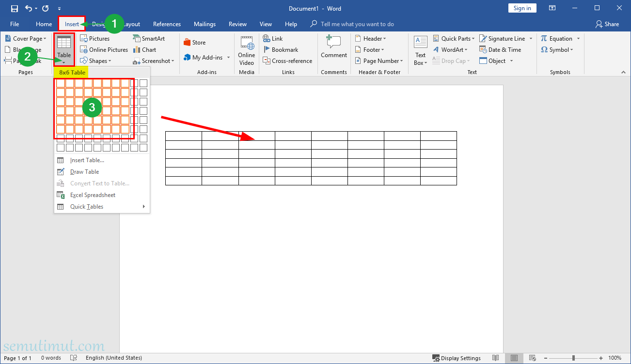This screenshot has width=631, height=364.
Task: Switch to Print Layout view
Action: tap(514, 358)
